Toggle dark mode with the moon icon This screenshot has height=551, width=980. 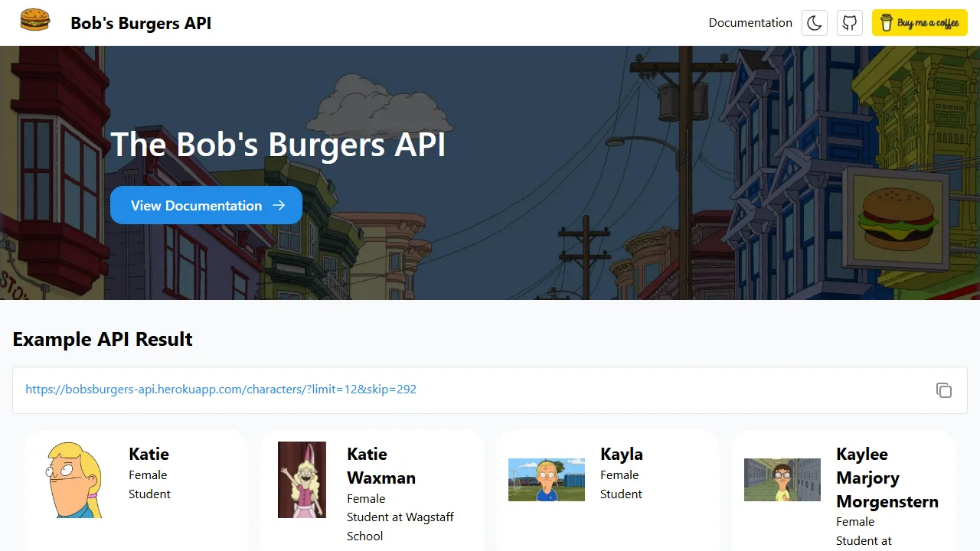(x=814, y=22)
